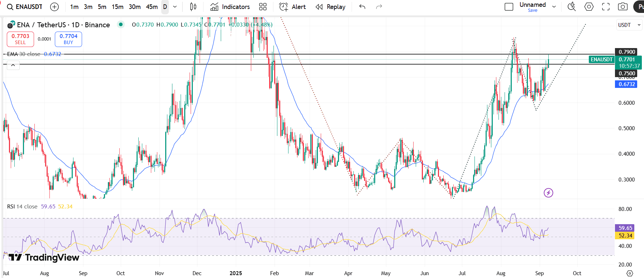
Task: Open the ENAUSDT symbol search
Action: [x=25, y=7]
